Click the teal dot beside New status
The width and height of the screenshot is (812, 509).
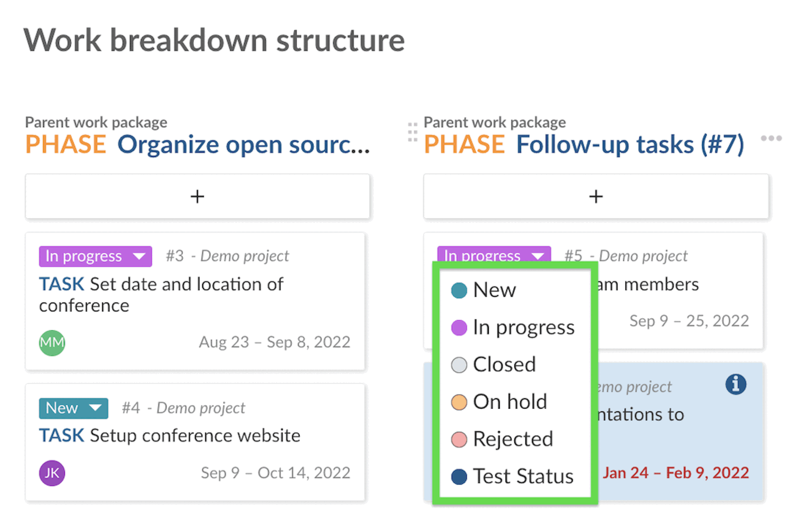[458, 290]
